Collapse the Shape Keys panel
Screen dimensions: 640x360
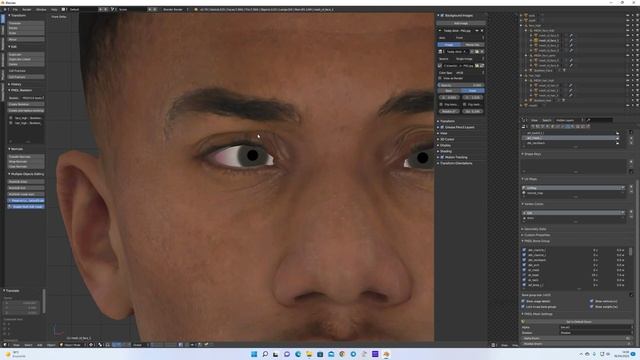click(531, 154)
